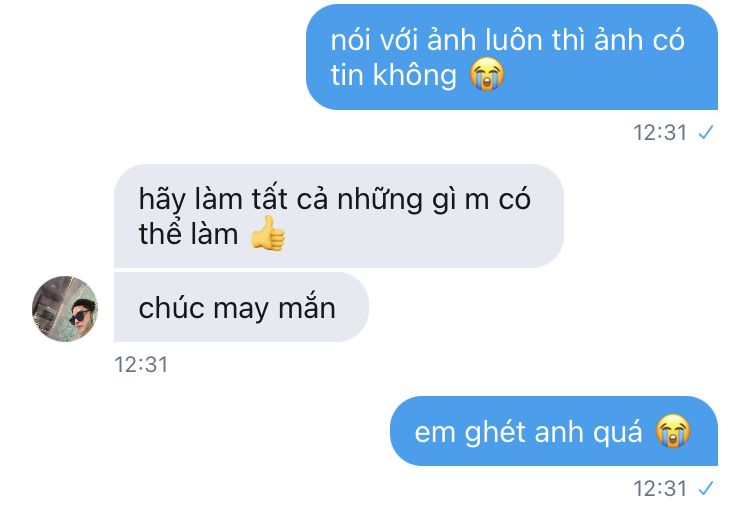Viewport: 750px width, 506px height.
Task: Select the blue "nói với ảnh luôn" message bubble
Action: tap(512, 57)
